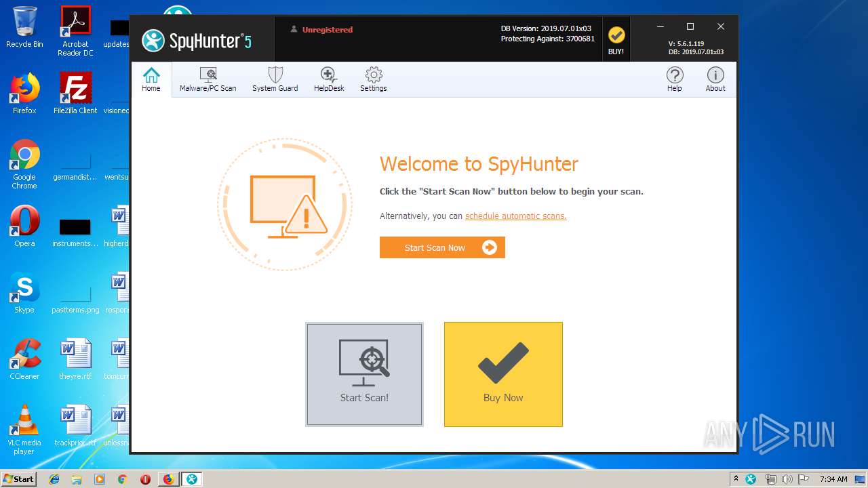
Task: Select the FileZilla Client desktop icon
Action: (75, 94)
